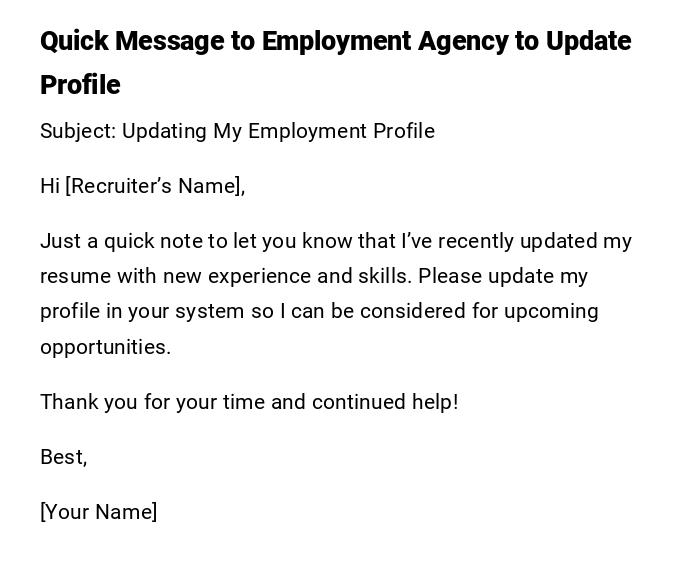Image resolution: width=700 pixels, height=574 pixels.
Task: Click the "[Your Name]" placeholder
Action: pyautogui.click(x=98, y=512)
